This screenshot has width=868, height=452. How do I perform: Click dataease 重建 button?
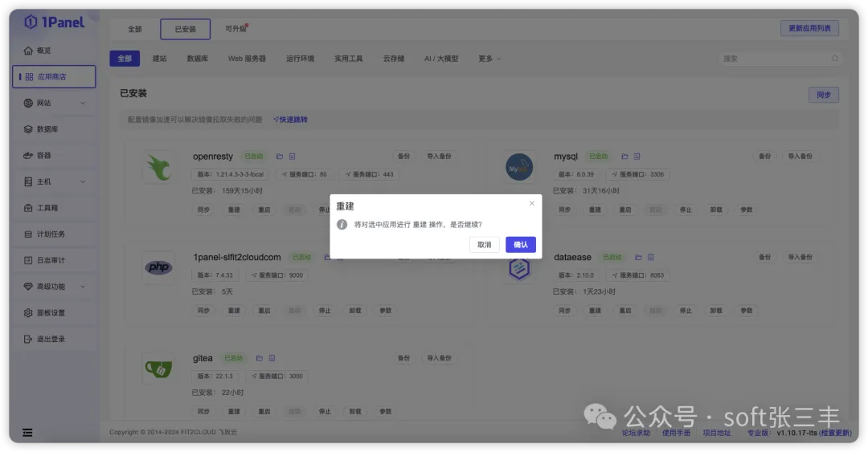click(x=595, y=311)
